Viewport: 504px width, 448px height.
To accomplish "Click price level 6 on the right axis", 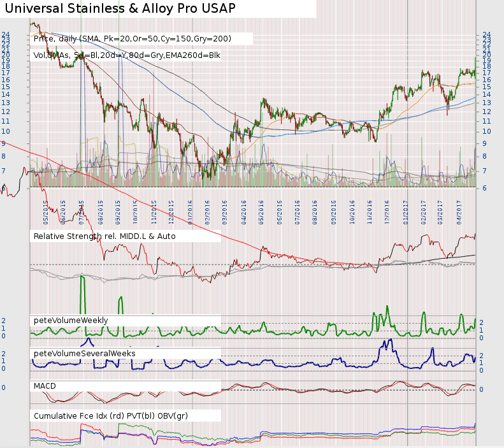I will pos(484,189).
